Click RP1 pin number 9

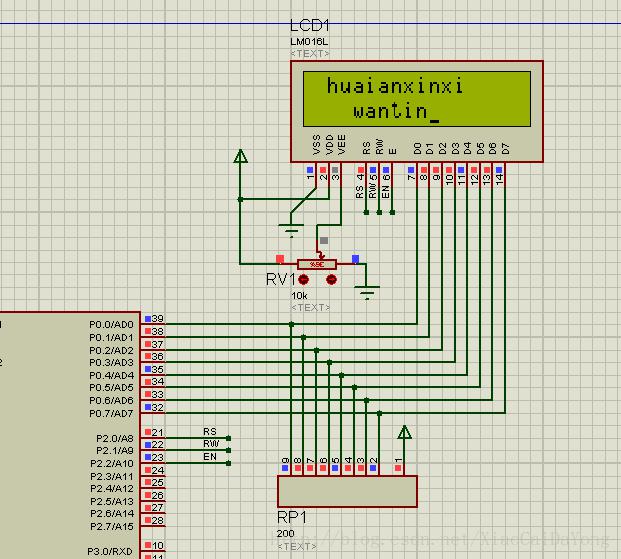coord(285,461)
